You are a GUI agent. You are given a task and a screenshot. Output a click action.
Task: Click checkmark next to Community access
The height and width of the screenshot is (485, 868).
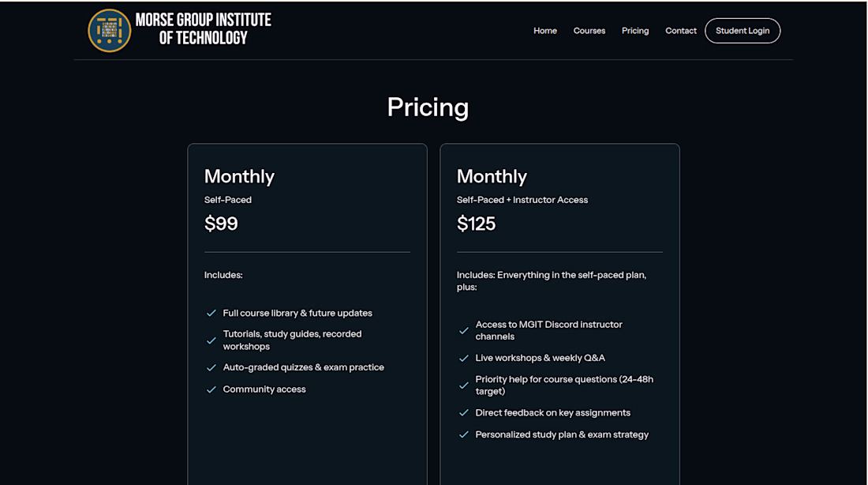click(x=211, y=389)
